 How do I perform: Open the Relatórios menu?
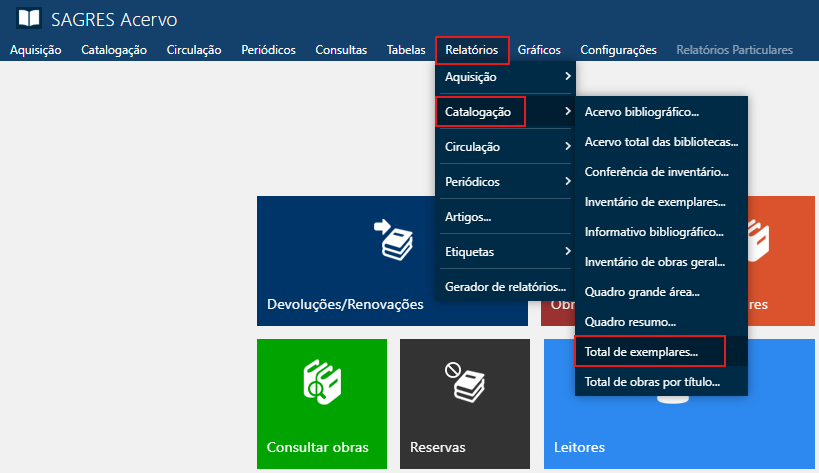[472, 49]
